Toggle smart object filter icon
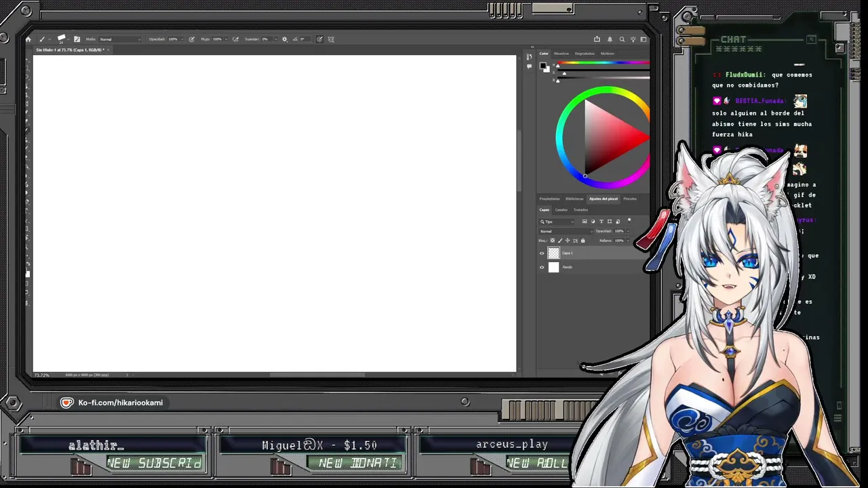This screenshot has height=488, width=868. tap(617, 222)
